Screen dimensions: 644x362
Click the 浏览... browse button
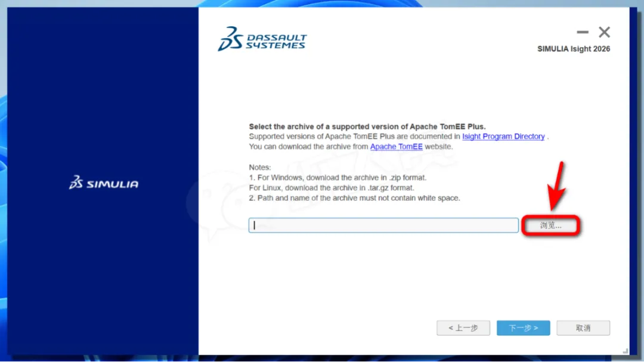click(x=550, y=225)
